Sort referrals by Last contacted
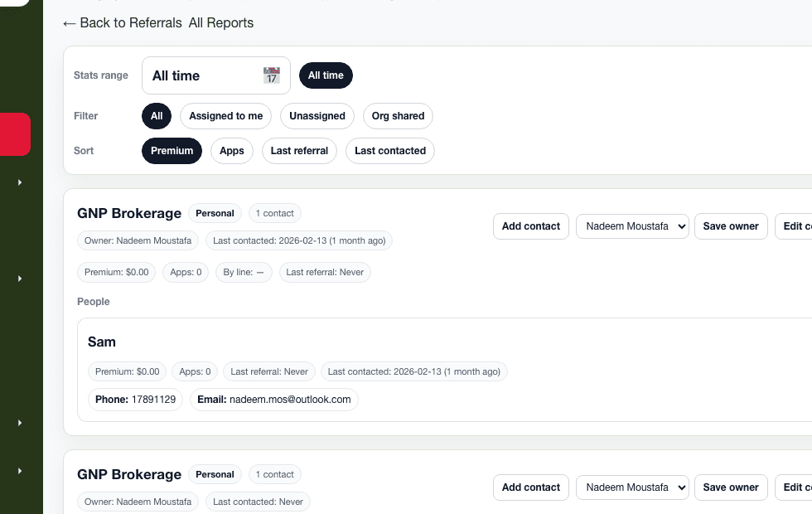The width and height of the screenshot is (812, 514). tap(389, 151)
